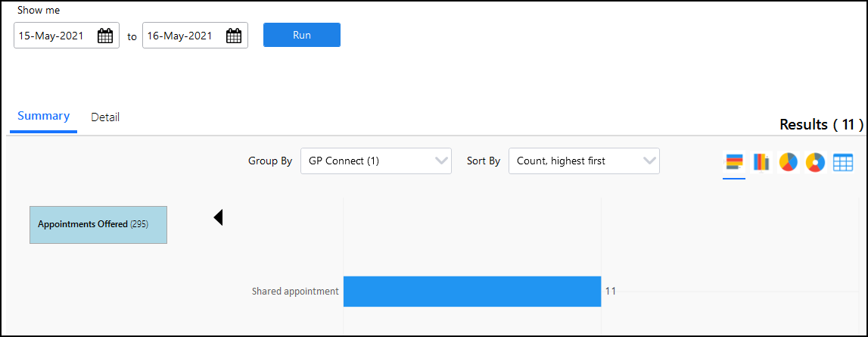Screen dimensions: 868x337
Task: Show results as donut chart
Action: [x=815, y=162]
